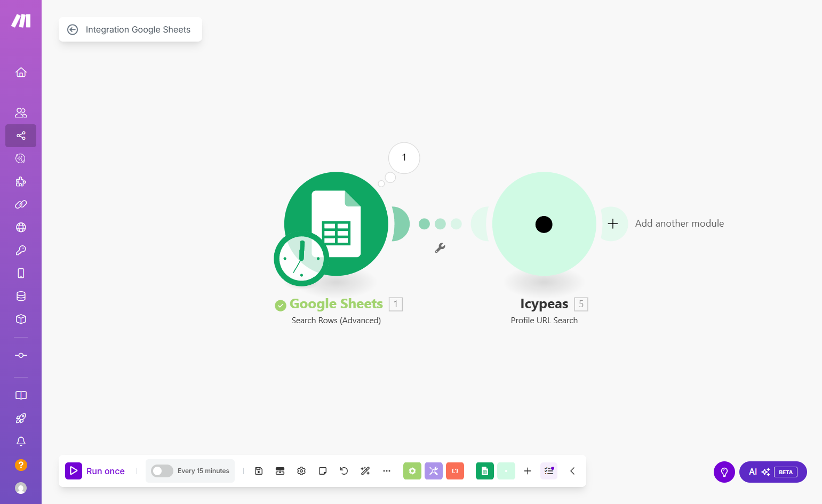Screen dimensions: 822x504
Task: Open the AI BETA assistant button
Action: click(x=773, y=472)
